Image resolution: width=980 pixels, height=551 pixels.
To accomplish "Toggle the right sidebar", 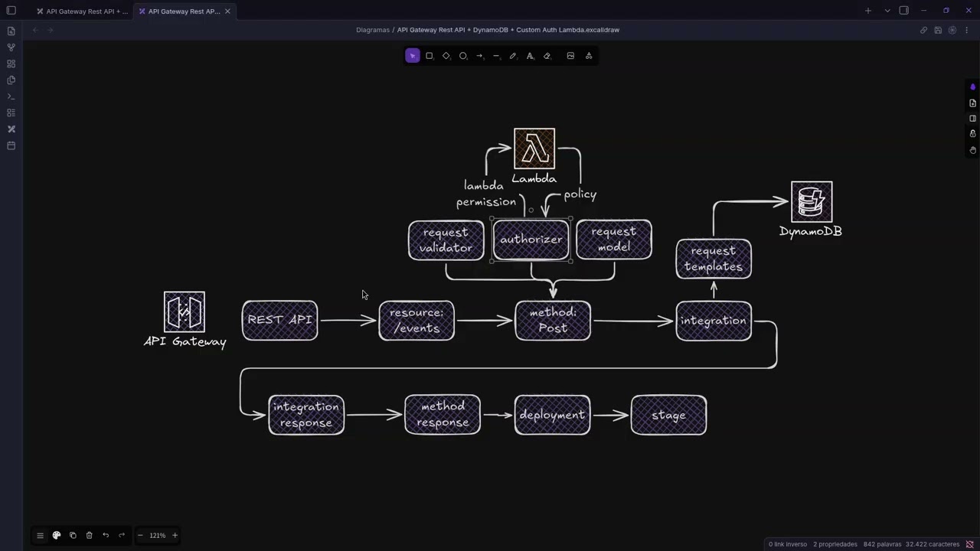I will 904,11.
